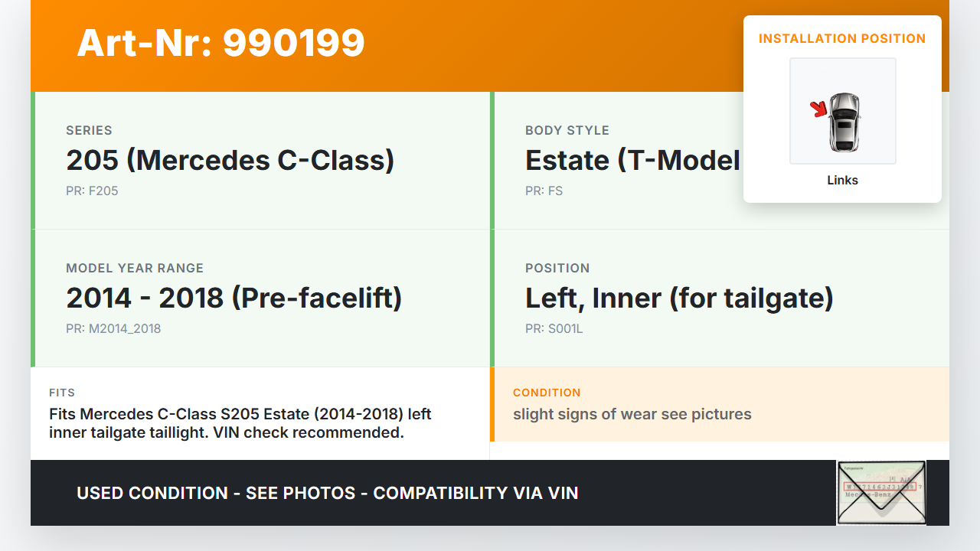Click the PR: F205 code
This screenshot has height=551, width=980.
click(x=92, y=191)
